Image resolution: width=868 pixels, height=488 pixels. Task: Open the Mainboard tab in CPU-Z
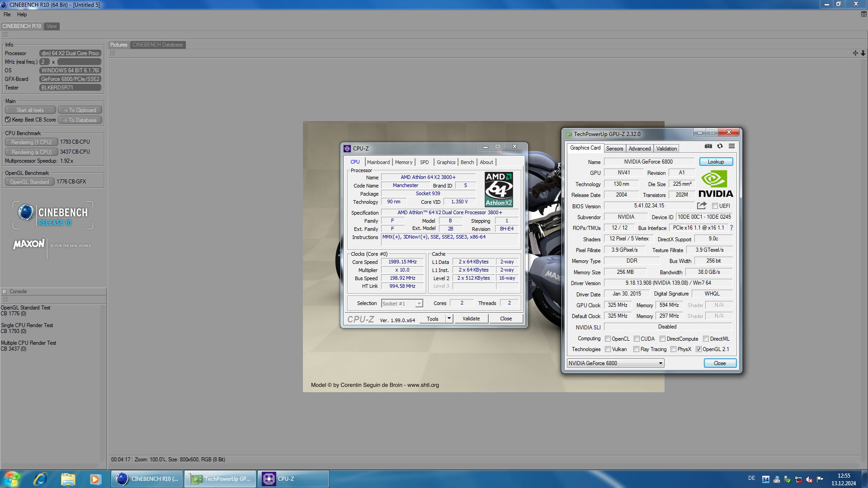(378, 162)
